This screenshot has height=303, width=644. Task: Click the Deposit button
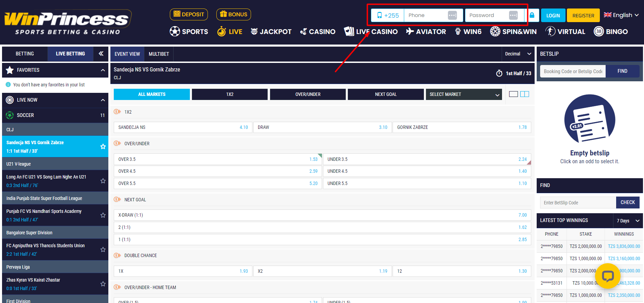click(x=189, y=14)
